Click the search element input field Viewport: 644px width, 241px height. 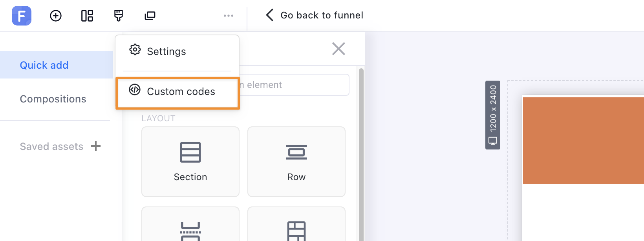(x=295, y=85)
